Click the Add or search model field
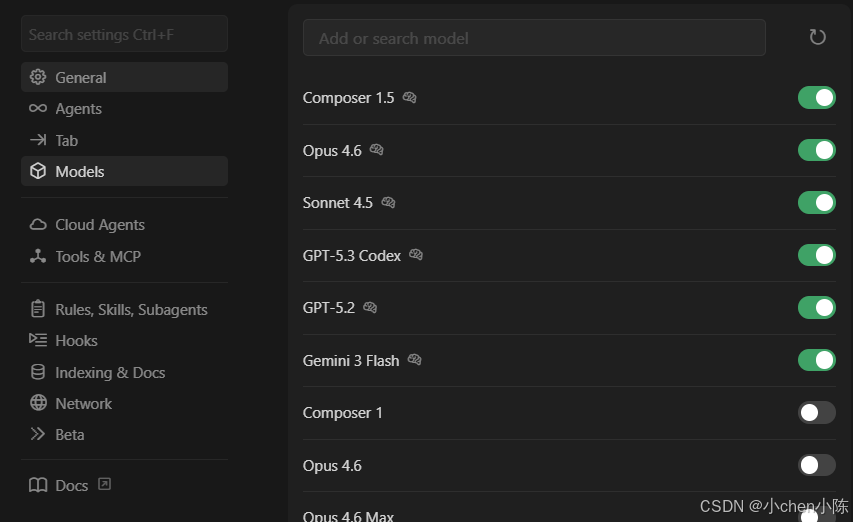Image resolution: width=853 pixels, height=522 pixels. click(534, 38)
